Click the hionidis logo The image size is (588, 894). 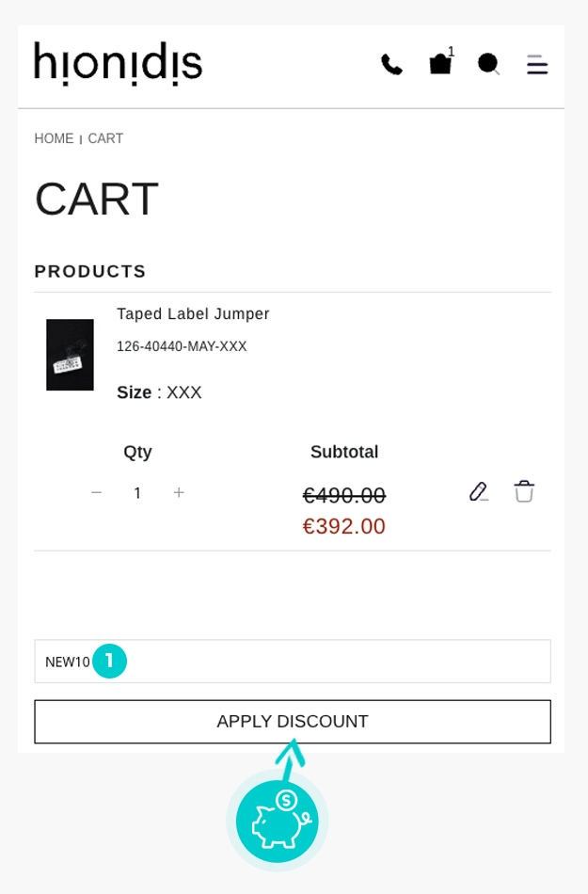coord(119,64)
